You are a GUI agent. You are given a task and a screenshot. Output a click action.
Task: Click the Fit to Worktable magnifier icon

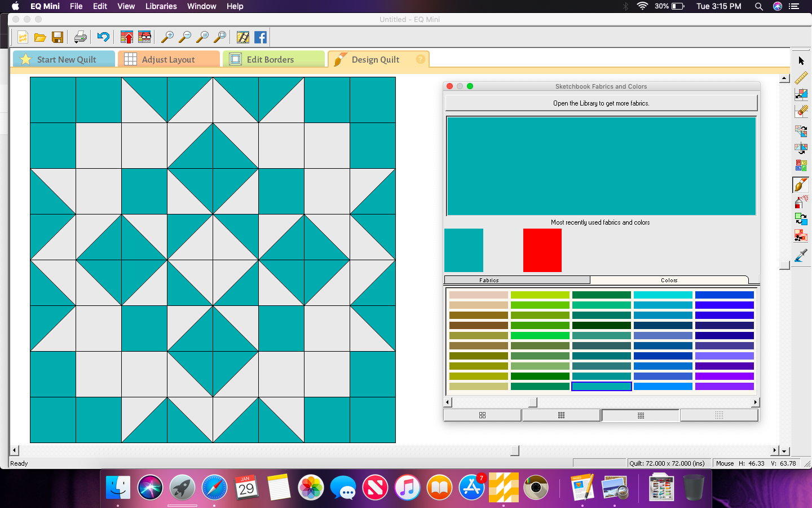[x=220, y=37]
